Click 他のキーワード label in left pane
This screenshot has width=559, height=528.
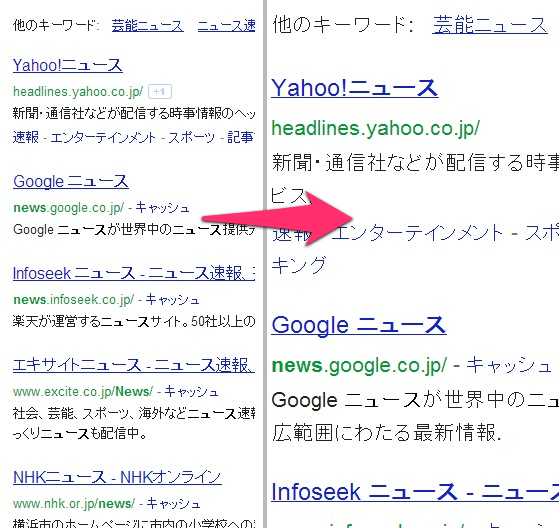[56, 25]
